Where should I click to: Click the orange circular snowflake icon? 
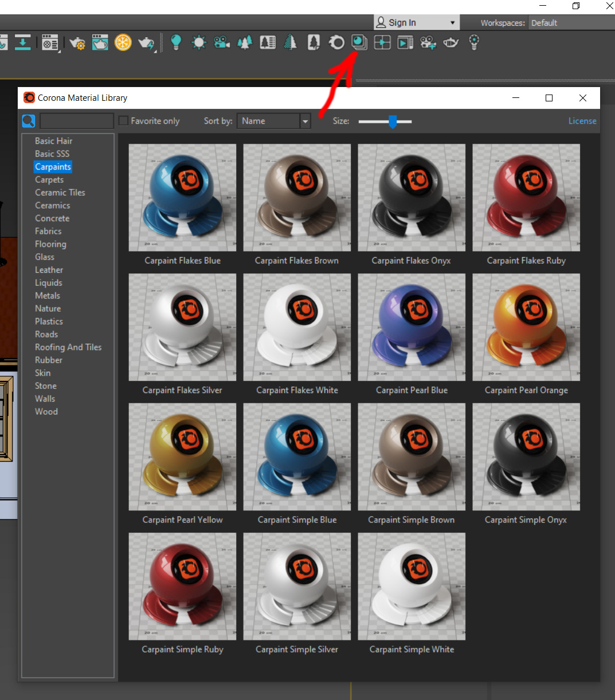pos(123,42)
